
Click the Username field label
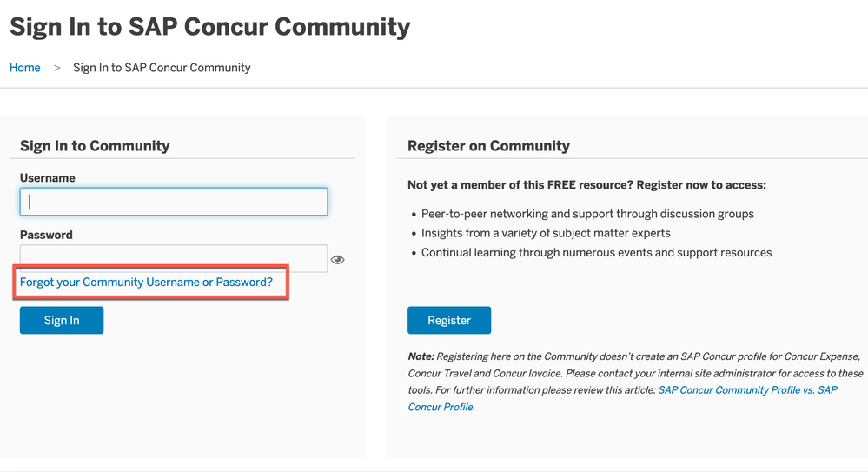point(48,178)
